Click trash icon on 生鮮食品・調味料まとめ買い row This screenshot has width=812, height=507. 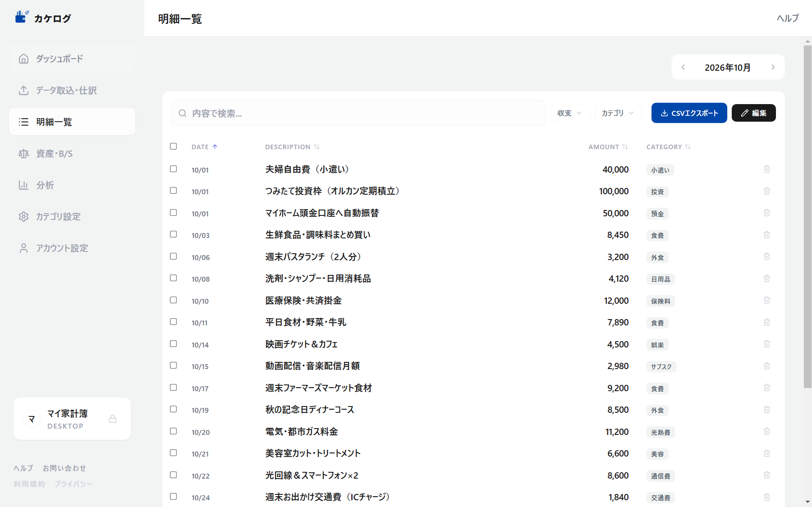tap(766, 235)
